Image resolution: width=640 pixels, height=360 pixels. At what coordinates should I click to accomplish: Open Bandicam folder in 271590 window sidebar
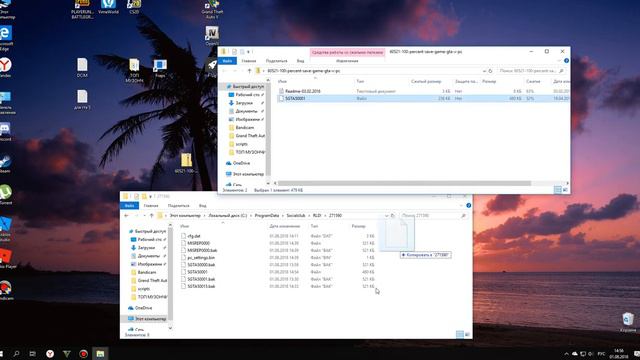pos(147,272)
